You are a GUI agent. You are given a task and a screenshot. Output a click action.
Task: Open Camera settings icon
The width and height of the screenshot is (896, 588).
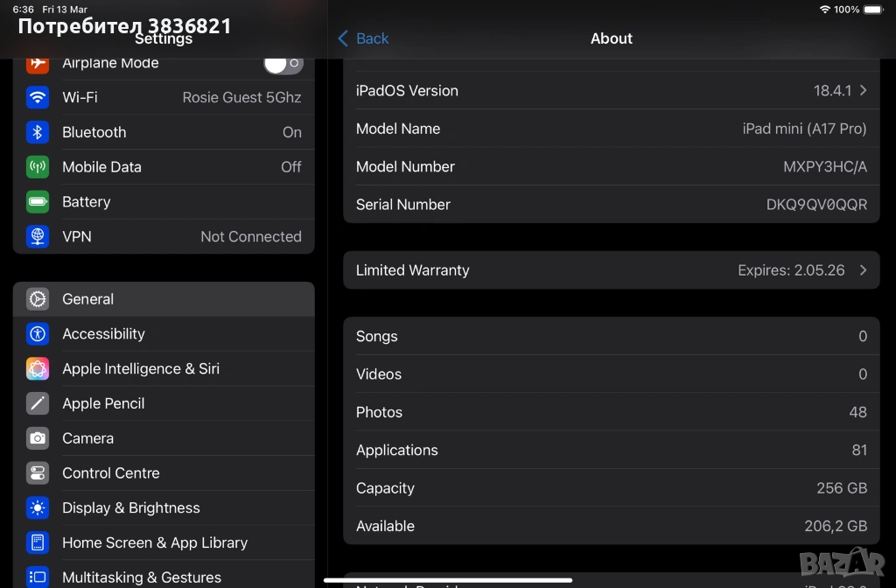click(x=38, y=438)
